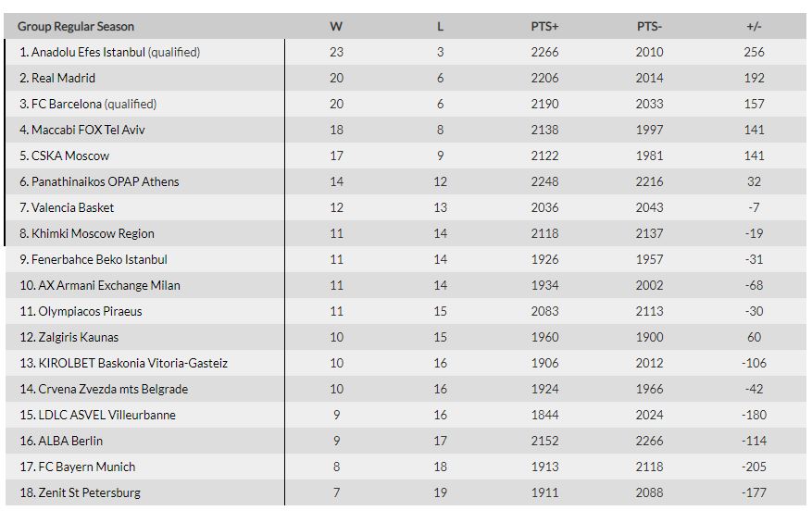Viewport: 812px width, 523px height.
Task: Select Fenerbahce Beko Istanbul team
Action: (x=99, y=260)
